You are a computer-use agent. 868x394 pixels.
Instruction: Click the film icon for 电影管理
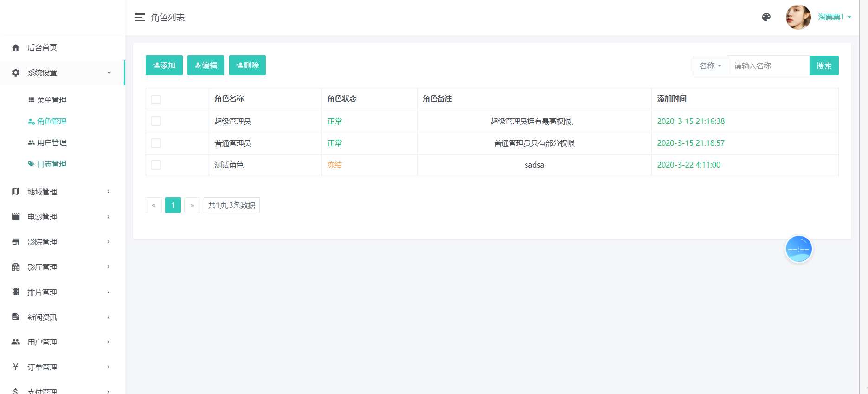pyautogui.click(x=16, y=217)
